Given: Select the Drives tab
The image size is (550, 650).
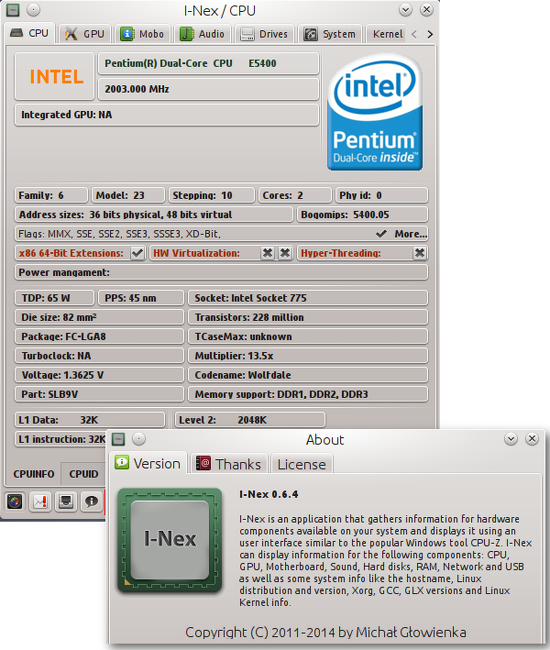Looking at the screenshot, I should pos(264,34).
